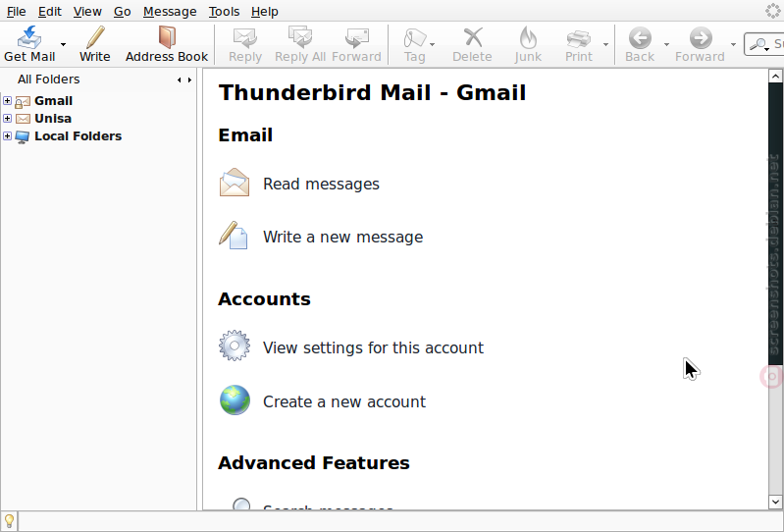Click the lightbulb status bar icon
Screen dimensions: 784x532
click(9, 521)
